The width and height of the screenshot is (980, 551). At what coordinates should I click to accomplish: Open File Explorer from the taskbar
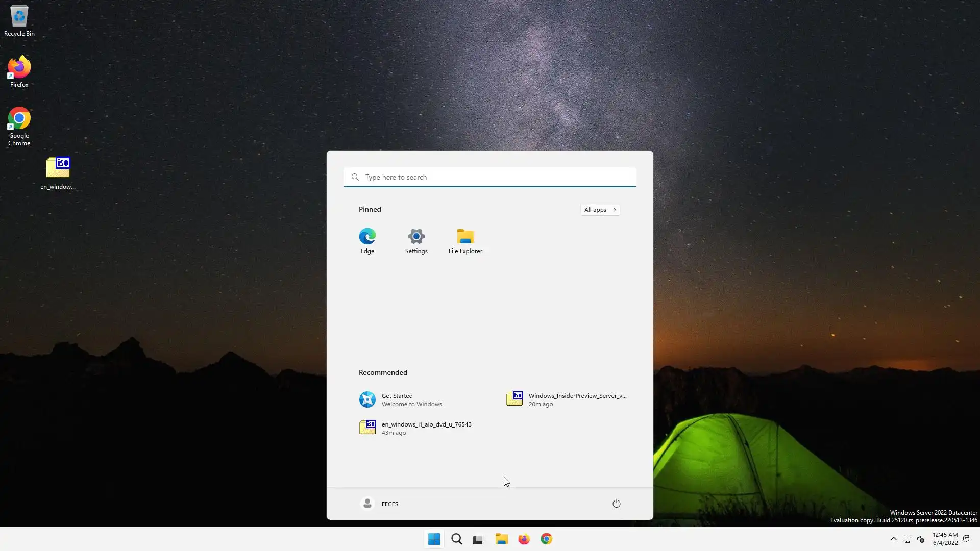[x=501, y=539]
